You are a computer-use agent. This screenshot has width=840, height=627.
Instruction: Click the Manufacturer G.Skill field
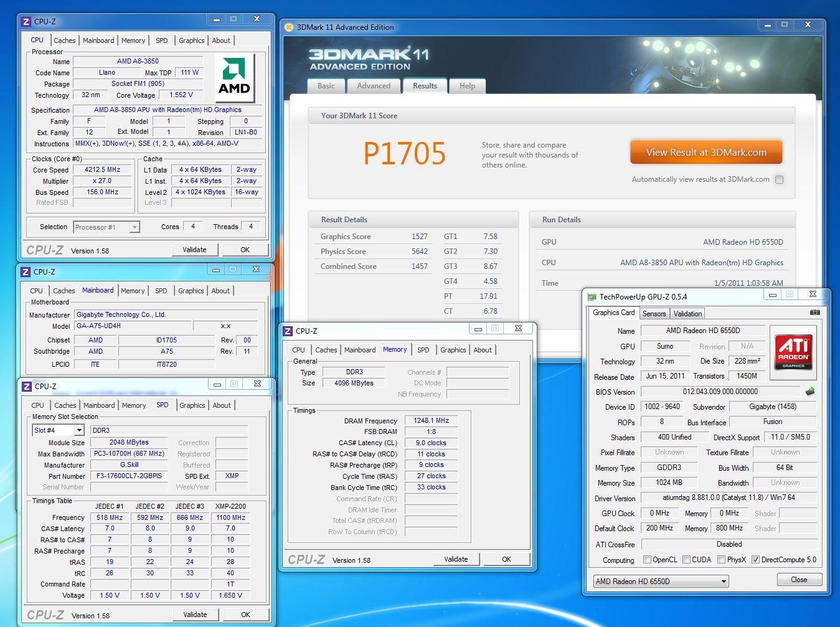click(x=129, y=464)
